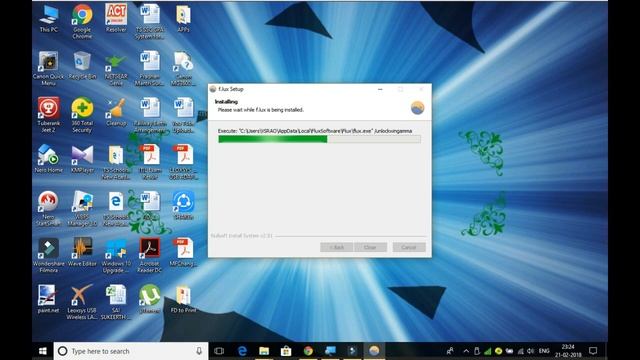Viewport: 640px width, 360px height.
Task: Launch the Google Chrome desktop shortcut
Action: point(82,22)
